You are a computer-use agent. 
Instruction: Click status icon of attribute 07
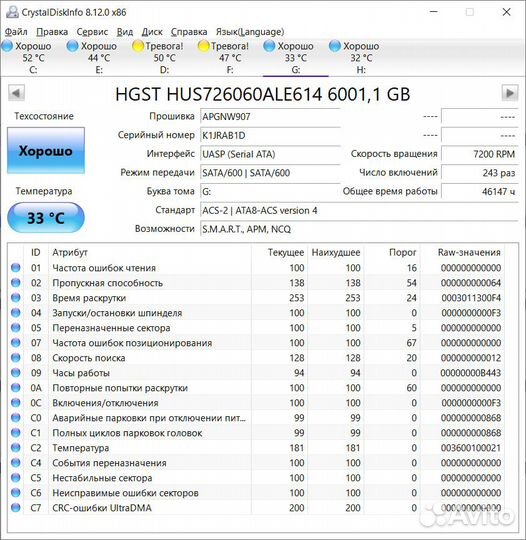click(16, 342)
